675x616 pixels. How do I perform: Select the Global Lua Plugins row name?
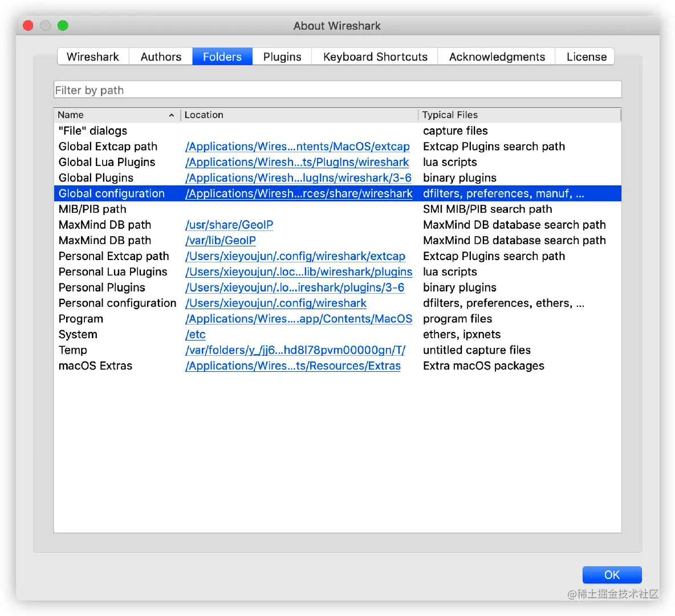tap(107, 163)
